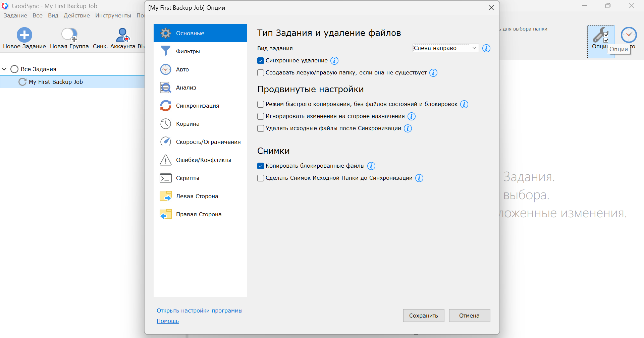Uncheck Синхронное удаление checkbox
Image resolution: width=644 pixels, height=338 pixels.
(x=261, y=61)
